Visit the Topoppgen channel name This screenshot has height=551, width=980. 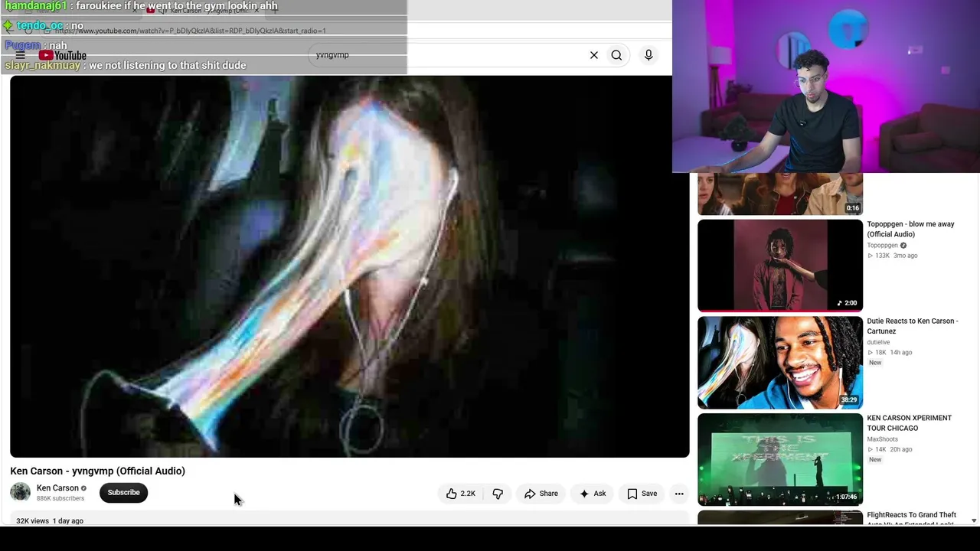(x=882, y=245)
